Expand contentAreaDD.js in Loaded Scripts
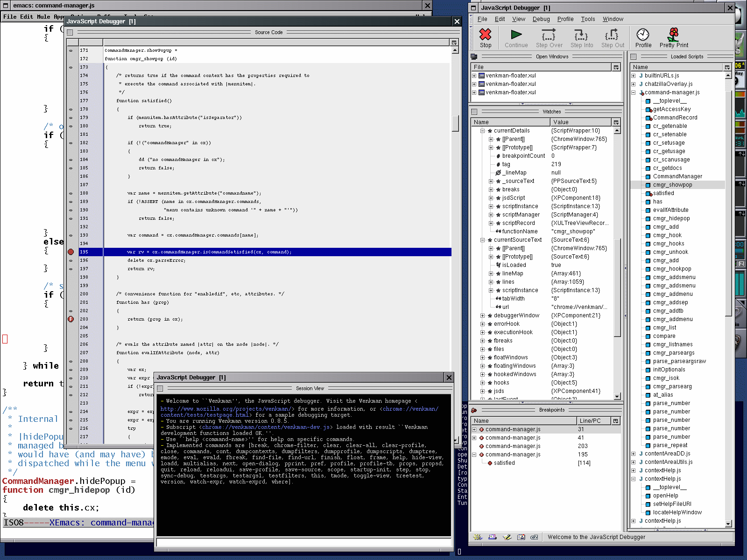 (634, 454)
